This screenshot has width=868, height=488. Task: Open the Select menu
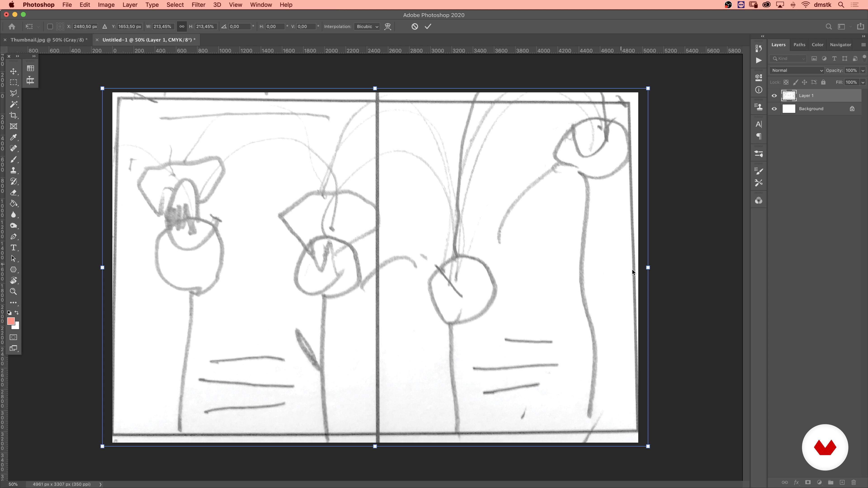point(175,5)
